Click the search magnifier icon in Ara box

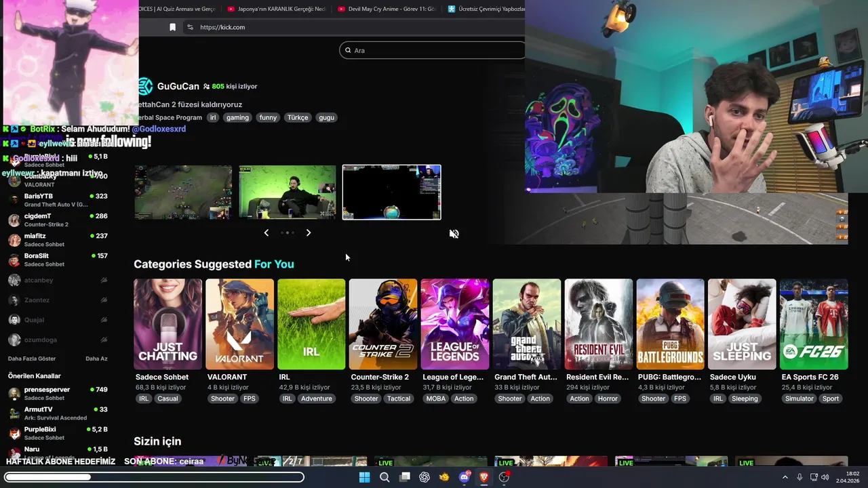pos(348,50)
